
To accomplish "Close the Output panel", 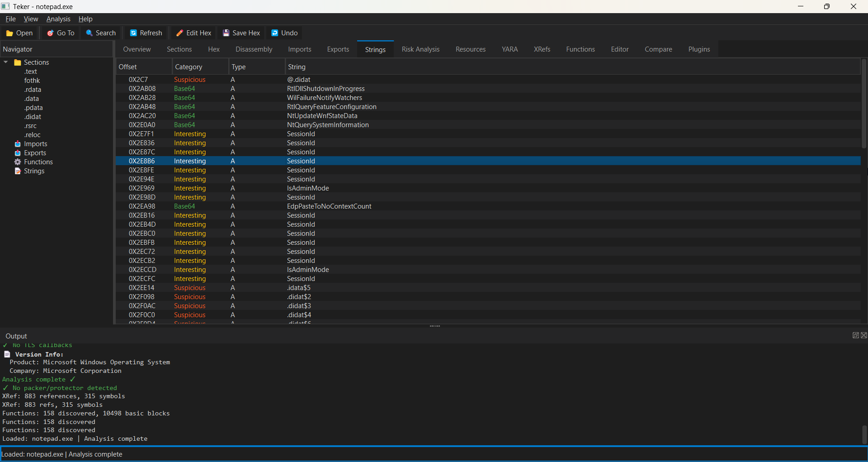I will click(x=863, y=335).
